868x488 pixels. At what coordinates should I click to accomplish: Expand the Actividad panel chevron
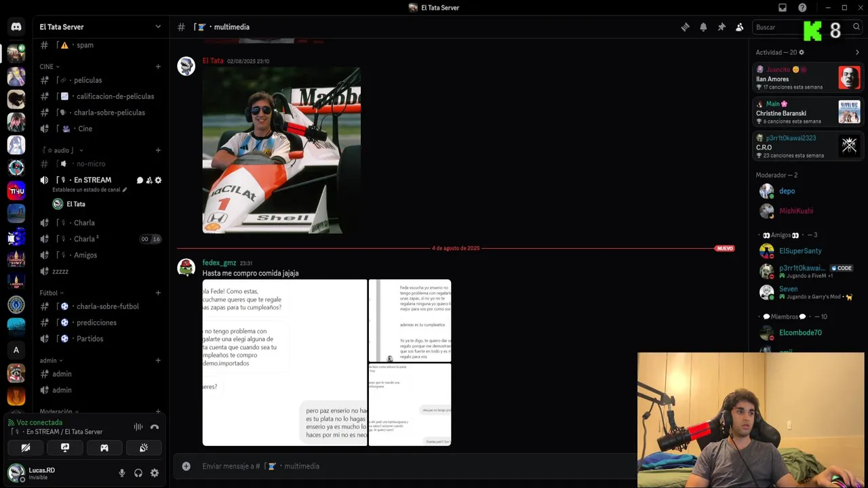tap(857, 52)
